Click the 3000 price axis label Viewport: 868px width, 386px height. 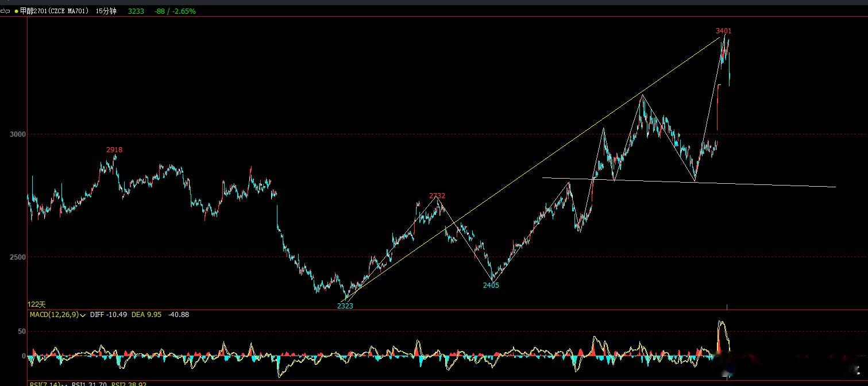(17, 134)
